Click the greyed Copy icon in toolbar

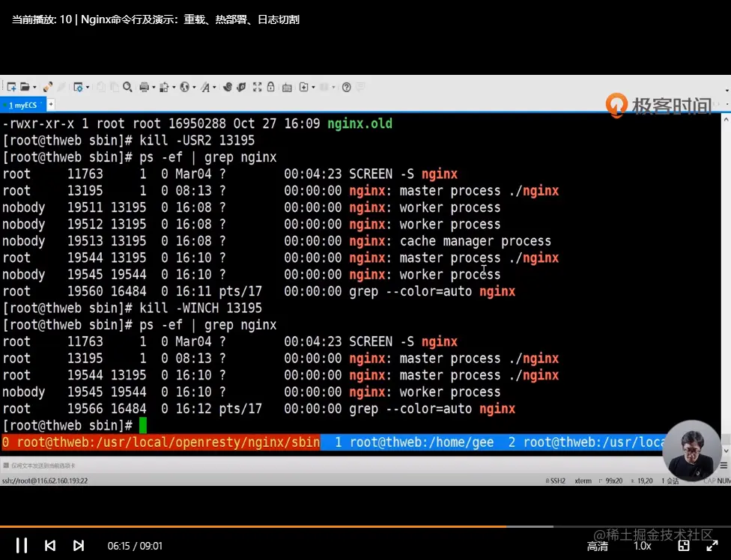click(100, 87)
